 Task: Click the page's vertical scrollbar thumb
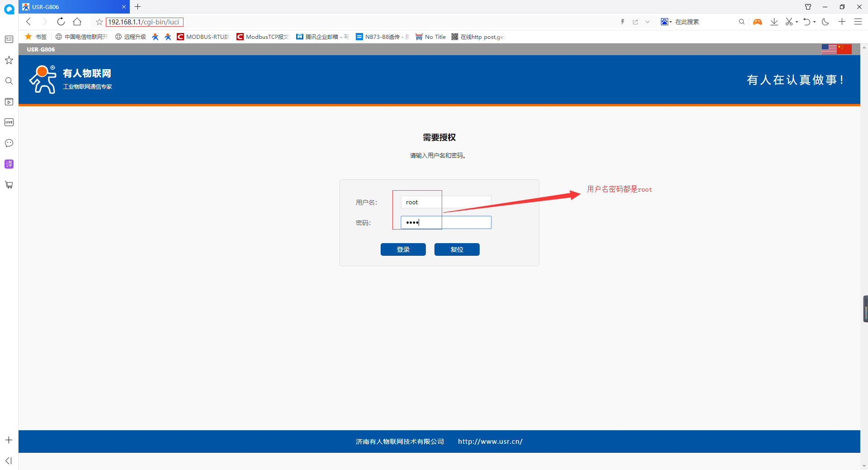pyautogui.click(x=865, y=309)
